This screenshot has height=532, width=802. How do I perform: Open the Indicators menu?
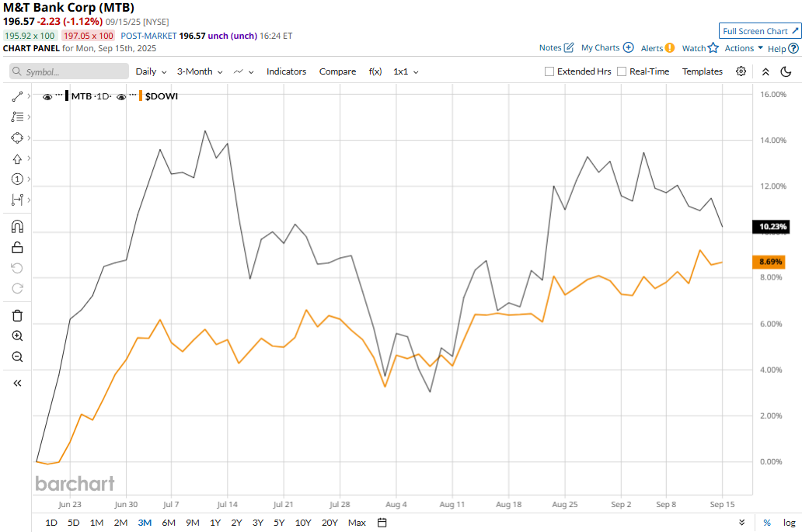(x=286, y=71)
